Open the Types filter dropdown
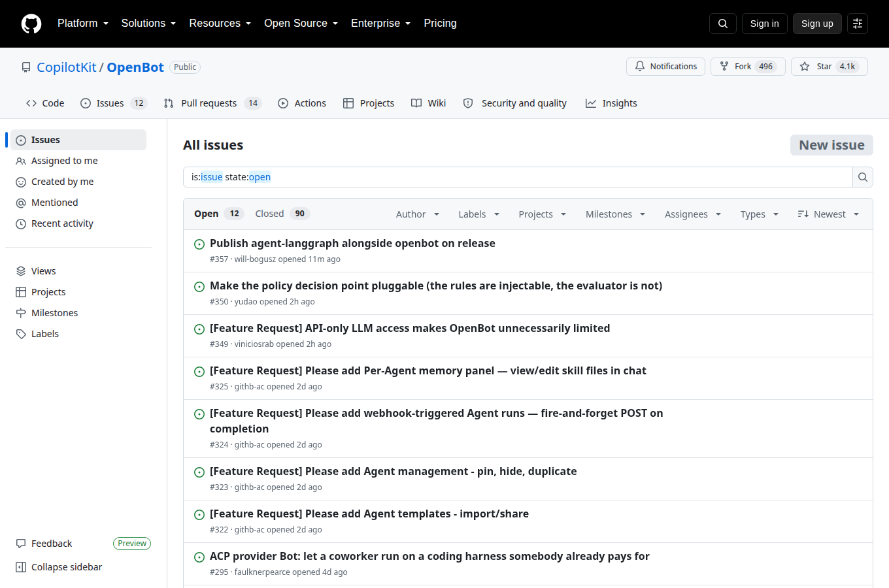This screenshot has width=889, height=588. coord(760,214)
